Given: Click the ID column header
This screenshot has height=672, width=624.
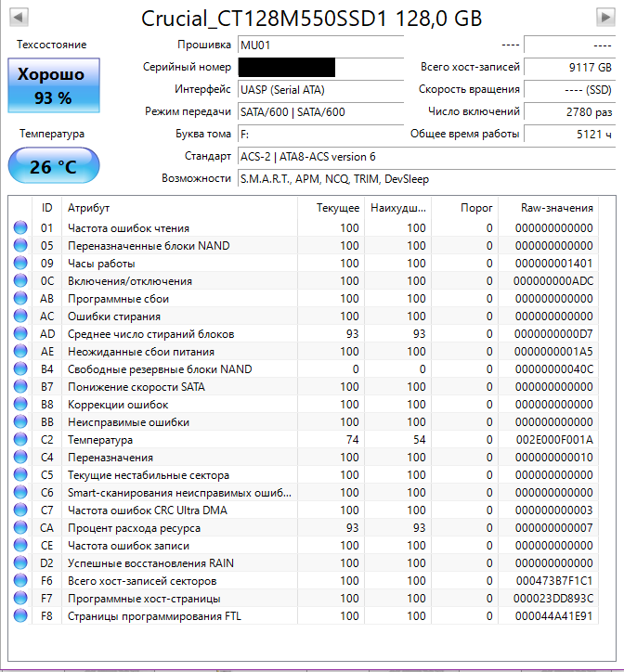Looking at the screenshot, I should click(x=46, y=208).
